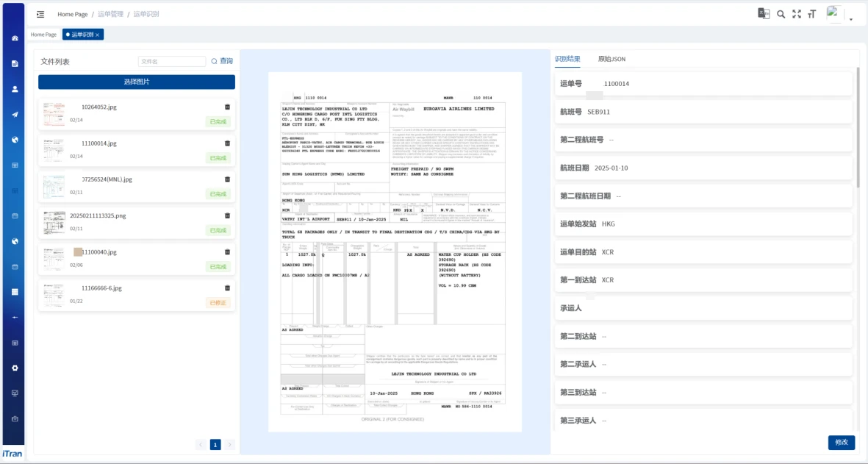Enter fullscreen using the expand icon
Viewport: 868px width, 464px height.
(x=797, y=13)
